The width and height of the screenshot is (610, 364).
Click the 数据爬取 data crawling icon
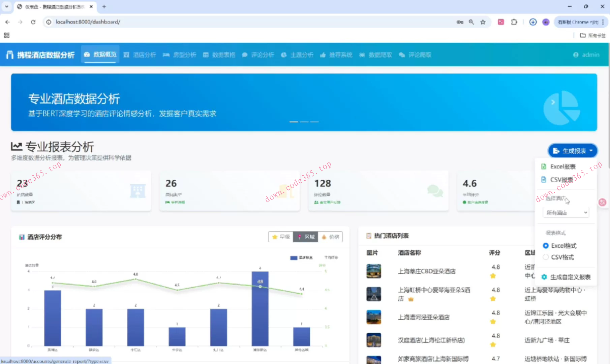362,55
